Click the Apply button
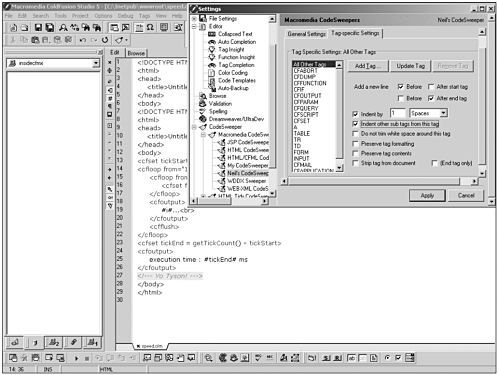Viewport: 499px width, 375px height. (x=427, y=195)
